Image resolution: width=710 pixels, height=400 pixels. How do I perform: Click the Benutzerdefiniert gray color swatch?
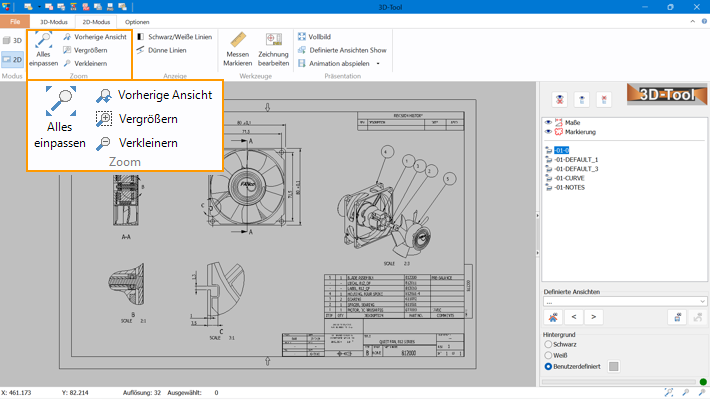(614, 366)
